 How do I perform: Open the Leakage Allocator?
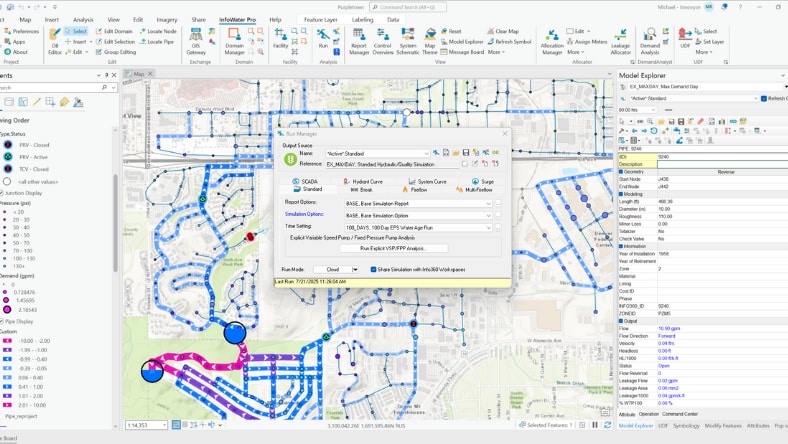tap(621, 41)
